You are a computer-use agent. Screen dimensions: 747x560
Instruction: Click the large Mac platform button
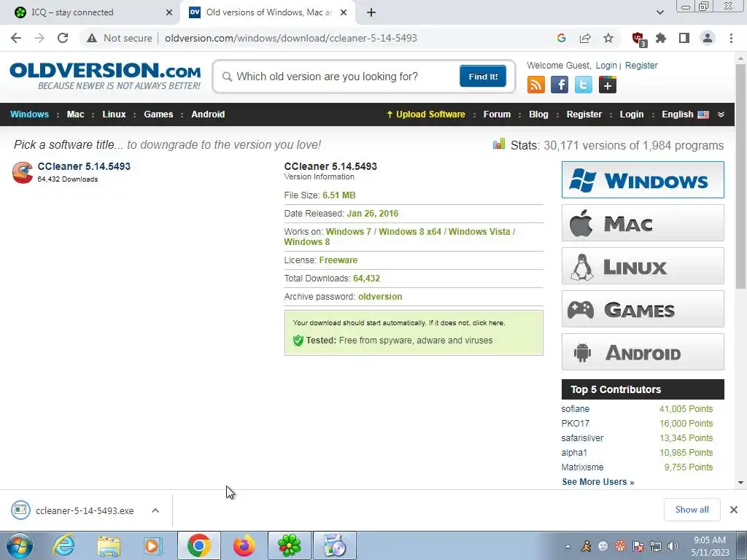point(643,223)
